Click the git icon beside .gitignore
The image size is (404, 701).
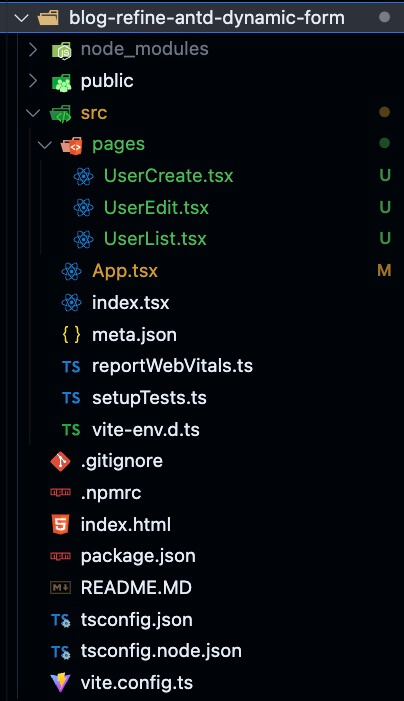[x=60, y=461]
